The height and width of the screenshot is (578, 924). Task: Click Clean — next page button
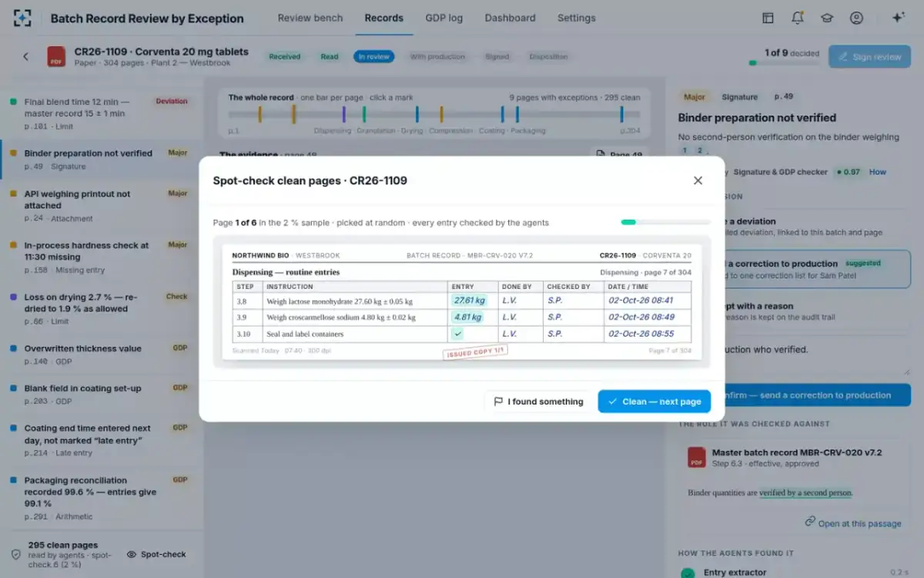point(654,402)
